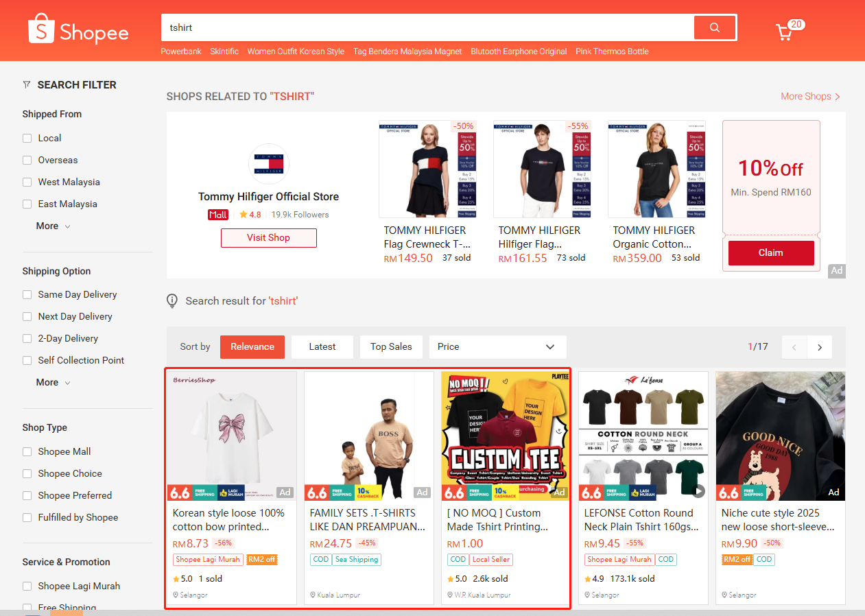Enable Fulfilled by Shopee filter
865x616 pixels.
click(x=27, y=517)
